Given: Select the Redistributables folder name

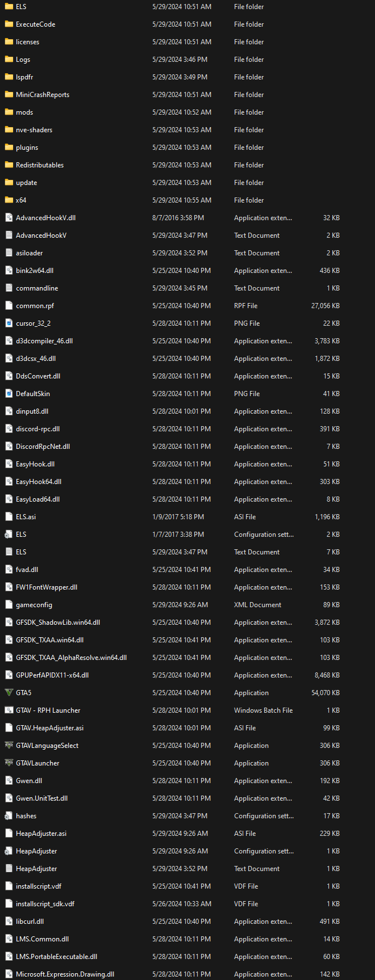Looking at the screenshot, I should pyautogui.click(x=40, y=165).
